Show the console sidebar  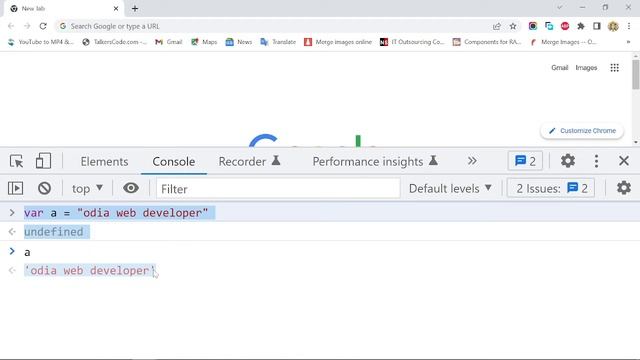(16, 188)
